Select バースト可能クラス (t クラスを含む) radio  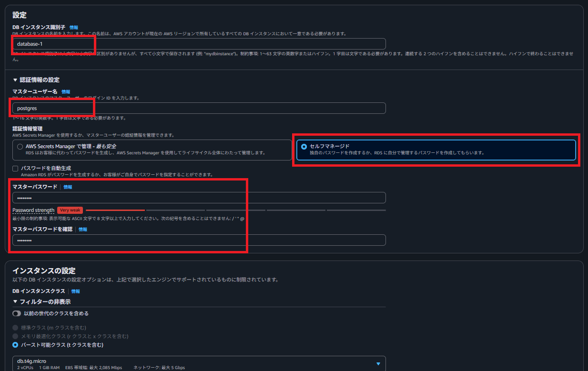click(x=15, y=345)
